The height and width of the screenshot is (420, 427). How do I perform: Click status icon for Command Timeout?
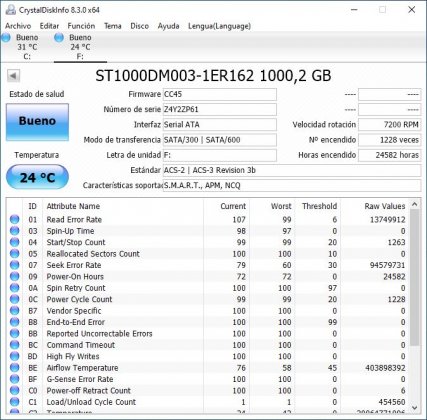[14, 345]
